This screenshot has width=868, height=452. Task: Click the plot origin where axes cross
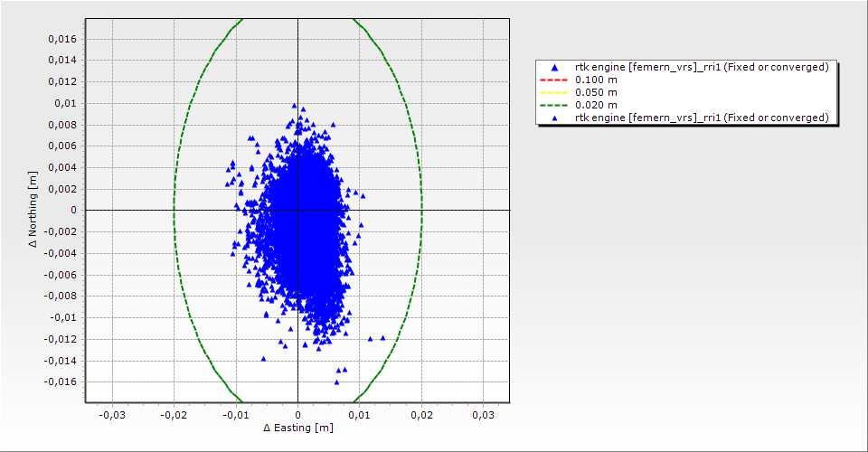click(297, 211)
